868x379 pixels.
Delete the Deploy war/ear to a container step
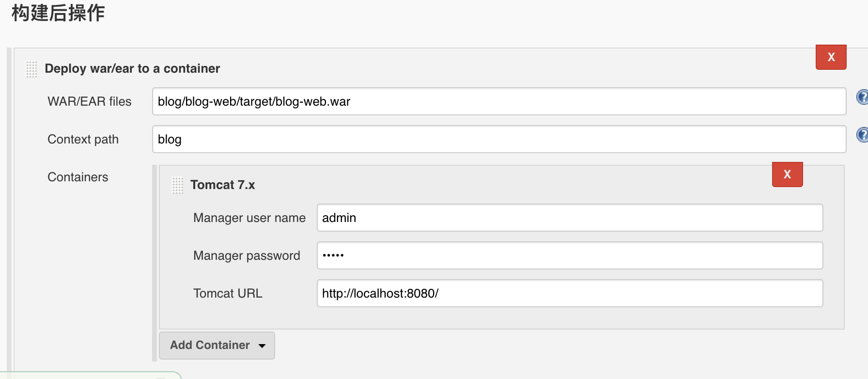(x=831, y=57)
